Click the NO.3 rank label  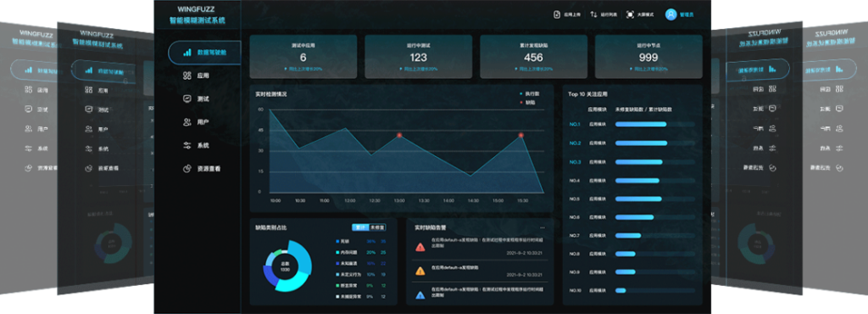click(x=575, y=162)
